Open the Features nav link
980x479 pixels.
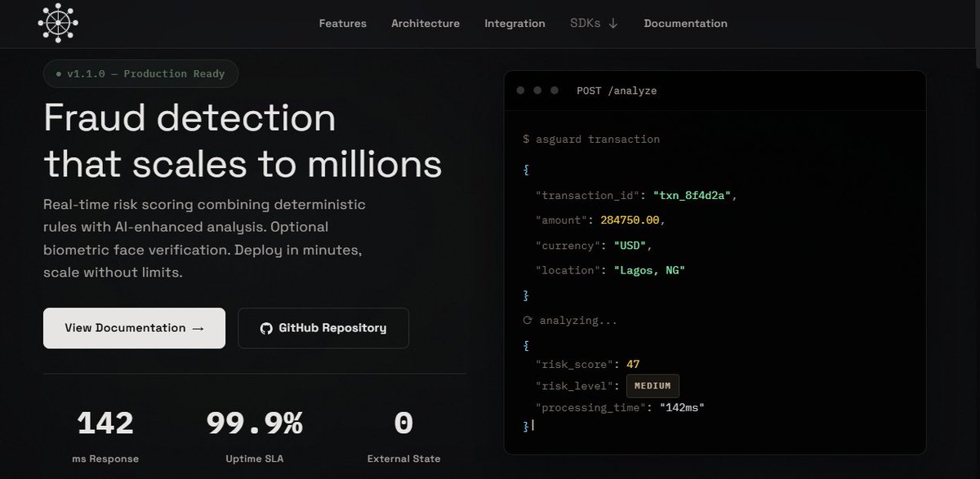point(342,24)
